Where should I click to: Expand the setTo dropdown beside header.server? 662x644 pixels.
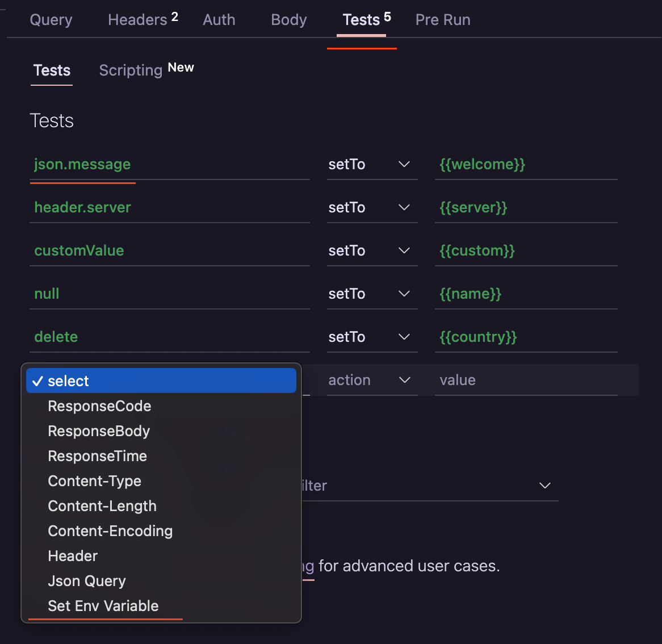click(404, 208)
